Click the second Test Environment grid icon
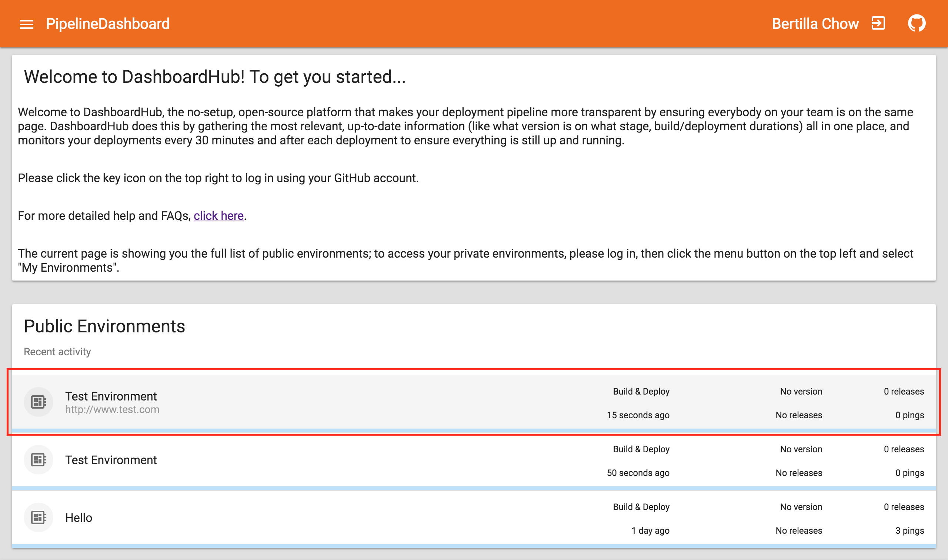The image size is (948, 560). [x=39, y=460]
